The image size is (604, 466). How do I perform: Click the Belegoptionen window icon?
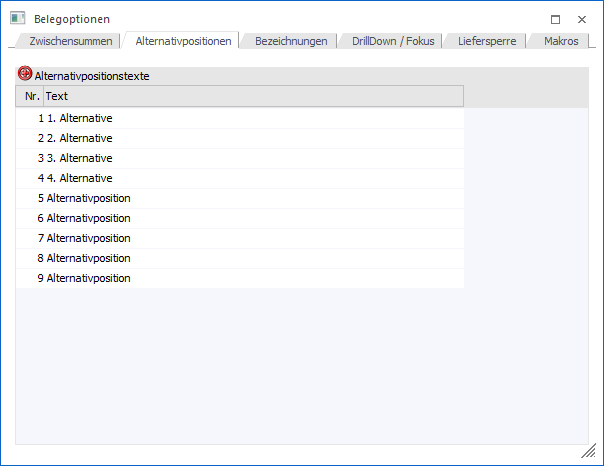click(x=17, y=19)
